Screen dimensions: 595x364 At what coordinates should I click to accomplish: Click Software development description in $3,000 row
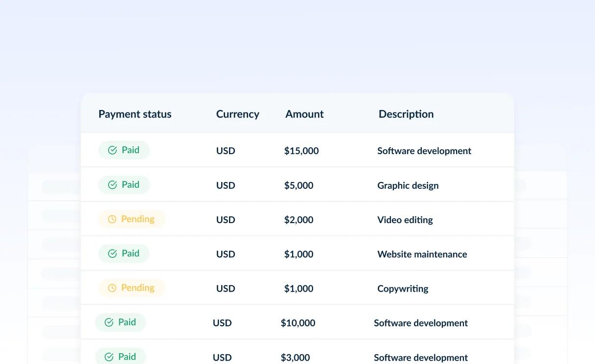point(421,358)
